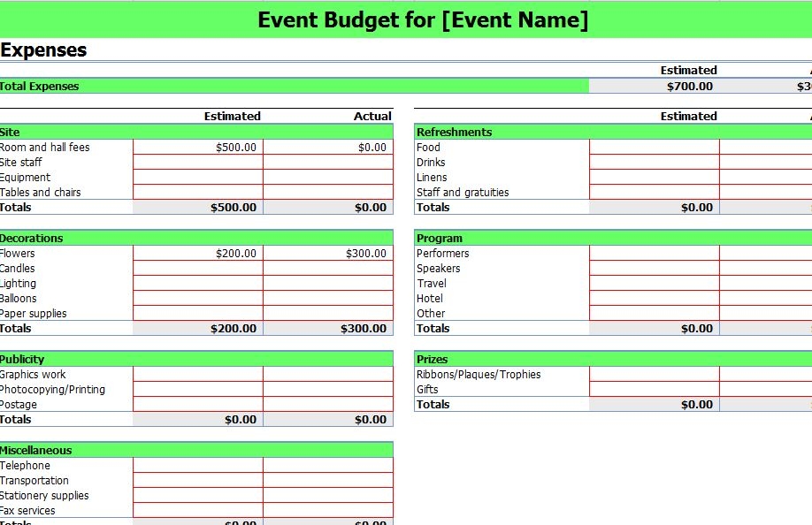
Task: Click Hotel estimated cell
Action: (654, 298)
